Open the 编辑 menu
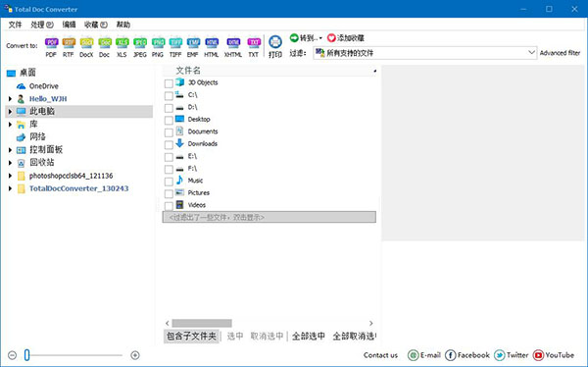 [69, 25]
